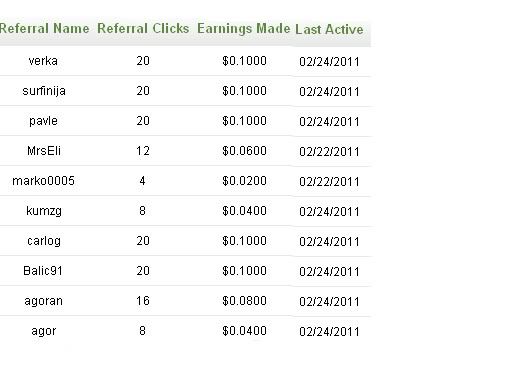The height and width of the screenshot is (384, 512).
Task: Click the 12 clicks value for MrsEli
Action: [143, 151]
